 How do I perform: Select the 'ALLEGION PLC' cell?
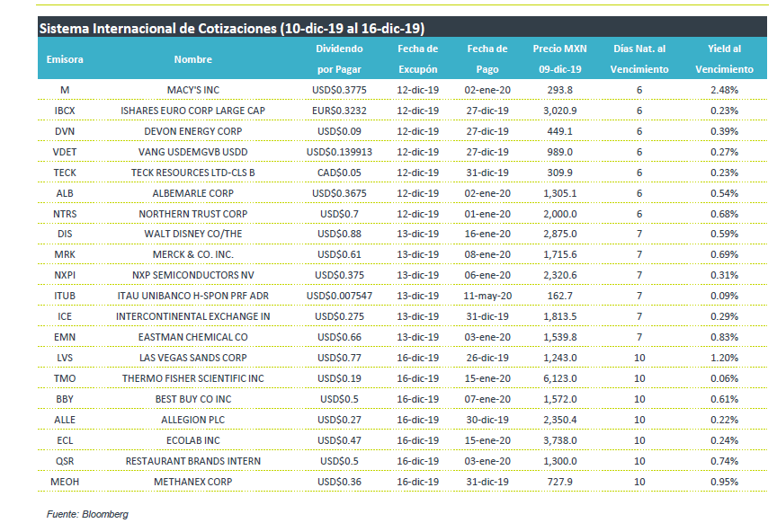(192, 421)
